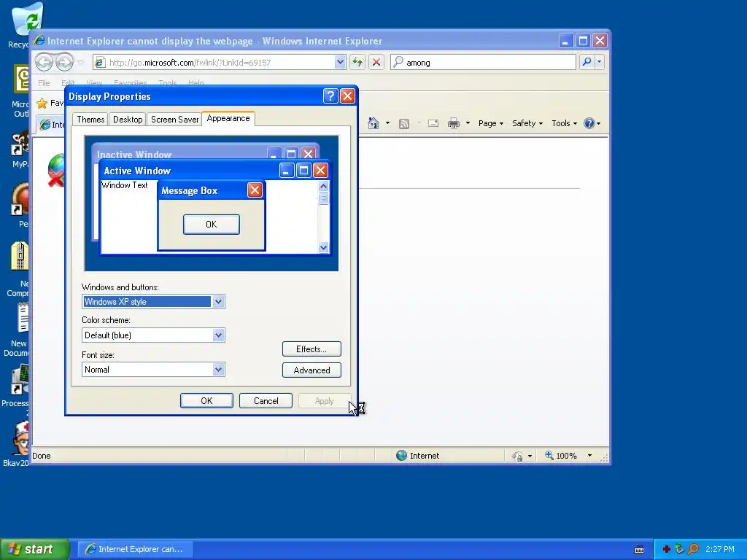
Task: Click the IE address bar URL field
Action: (219, 63)
